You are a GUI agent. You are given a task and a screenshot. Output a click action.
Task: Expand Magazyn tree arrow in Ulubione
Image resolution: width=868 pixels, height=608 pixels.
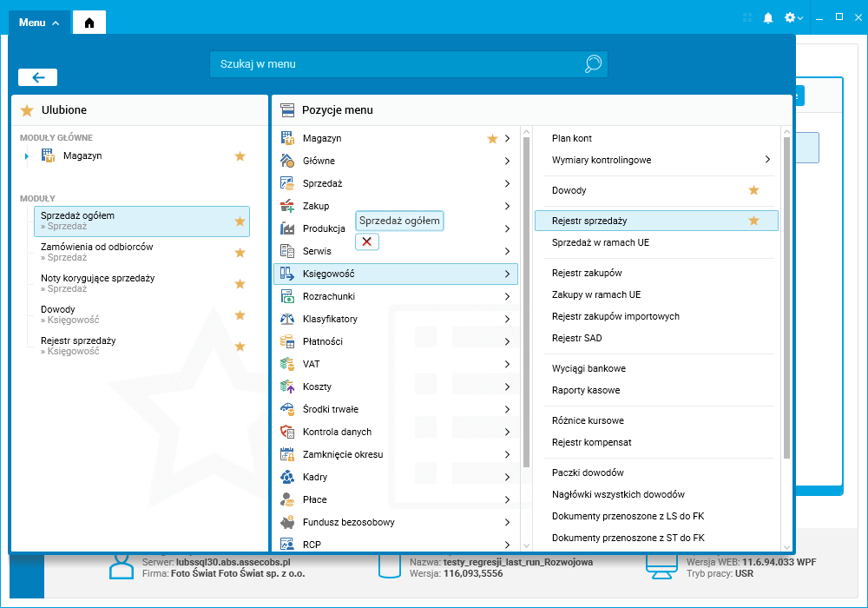click(x=27, y=156)
